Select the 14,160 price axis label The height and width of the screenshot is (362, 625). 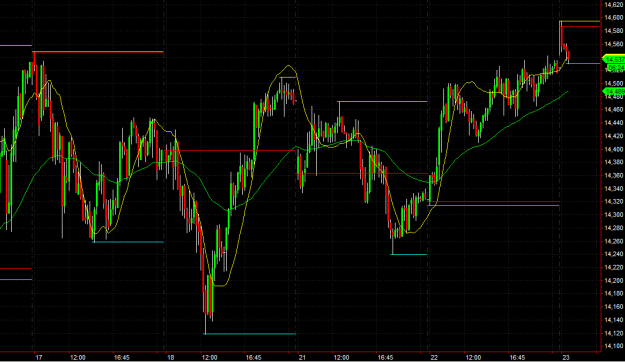point(614,307)
